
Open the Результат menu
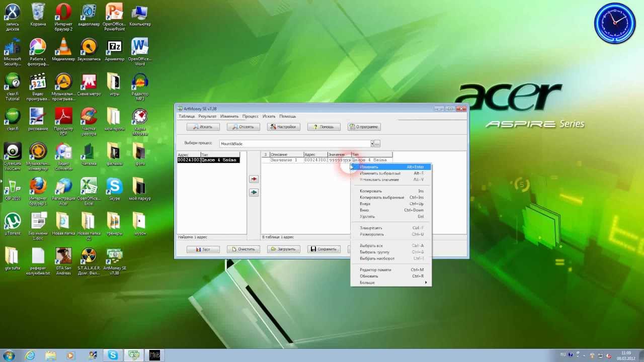click(207, 116)
